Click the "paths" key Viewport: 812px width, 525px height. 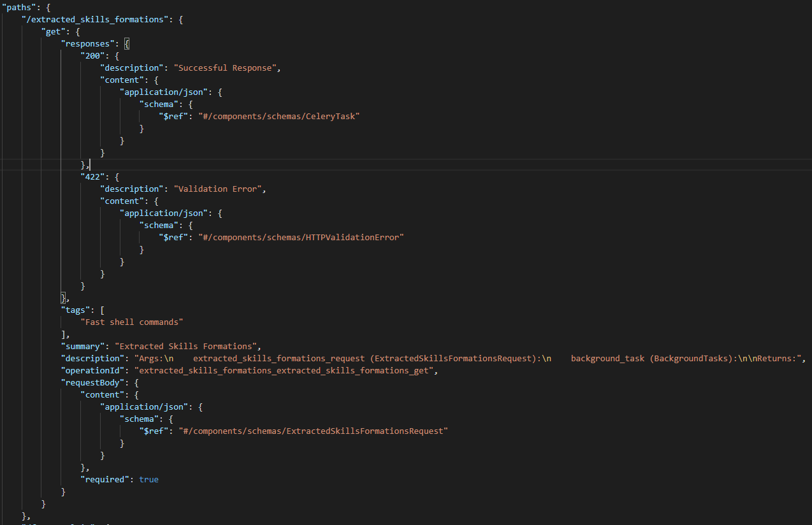19,7
